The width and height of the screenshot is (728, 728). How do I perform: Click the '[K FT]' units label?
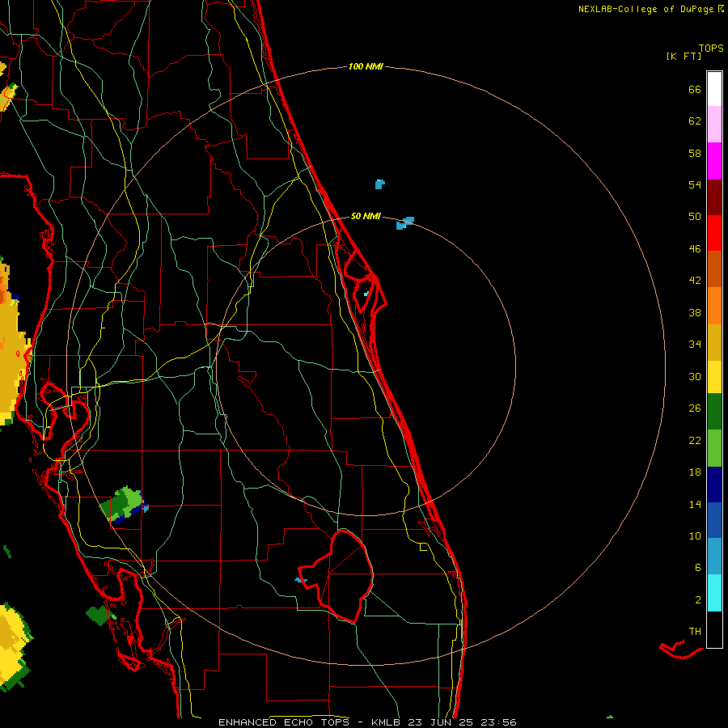coord(684,56)
